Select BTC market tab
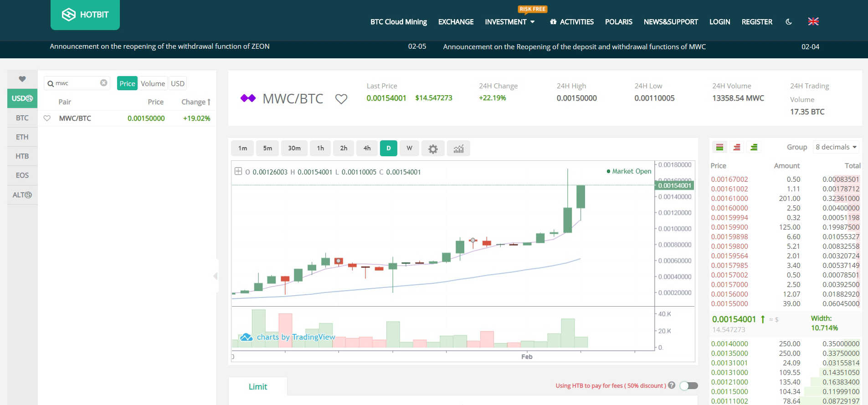 click(22, 118)
